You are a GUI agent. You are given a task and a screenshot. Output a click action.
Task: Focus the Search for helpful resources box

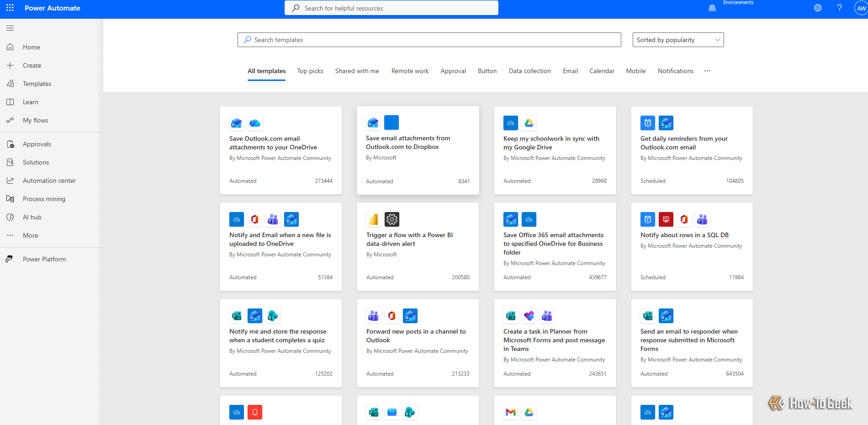pos(392,8)
